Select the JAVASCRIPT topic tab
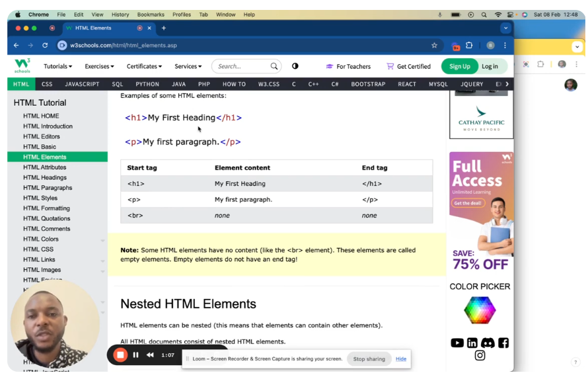This screenshot has width=588, height=383. pyautogui.click(x=82, y=84)
